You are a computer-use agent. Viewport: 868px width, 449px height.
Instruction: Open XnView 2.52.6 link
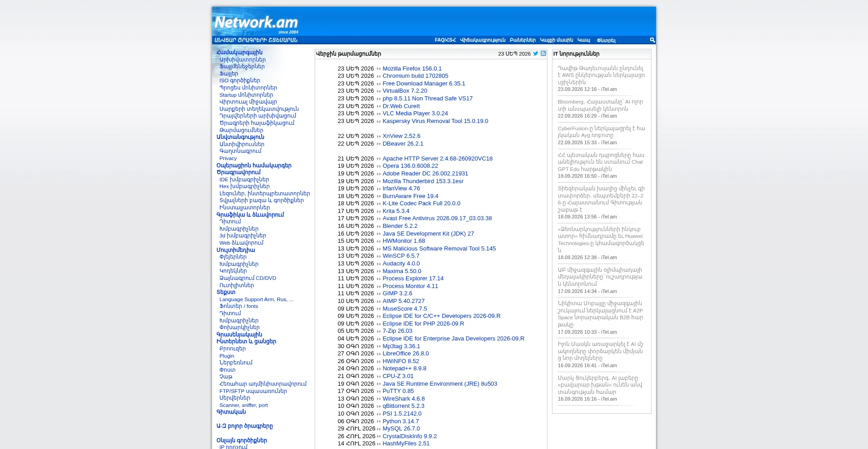(401, 136)
